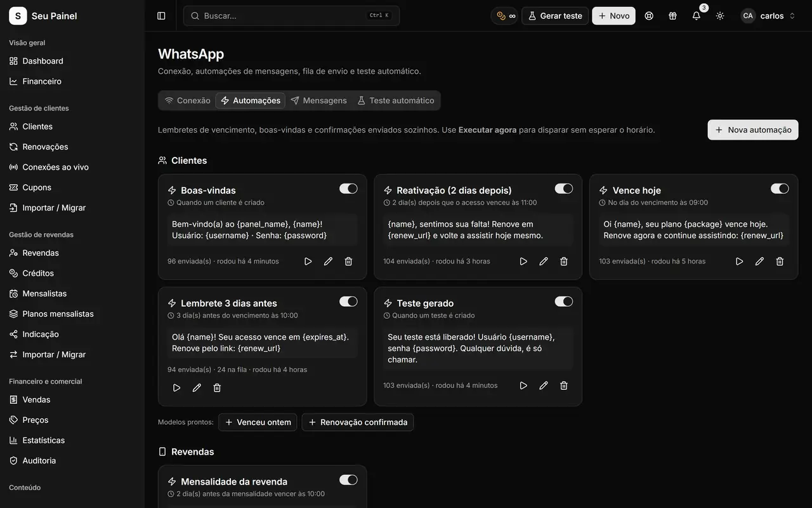Toggle the Mensalidade da revenda switch

(348, 480)
